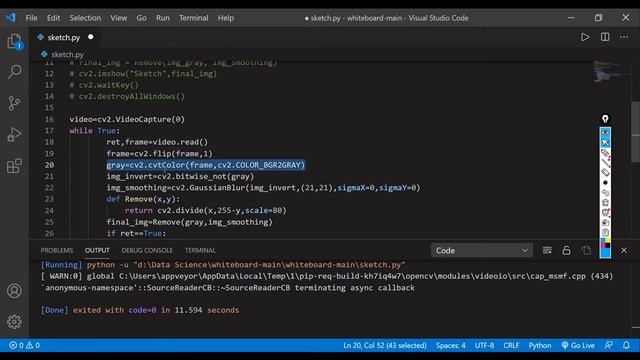
Task: Open output log file icon
Action: (x=586, y=250)
